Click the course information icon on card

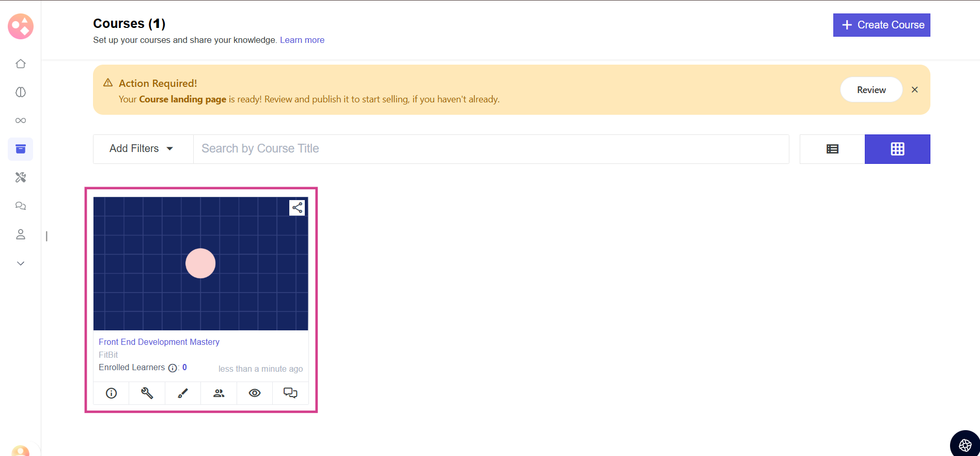(111, 393)
